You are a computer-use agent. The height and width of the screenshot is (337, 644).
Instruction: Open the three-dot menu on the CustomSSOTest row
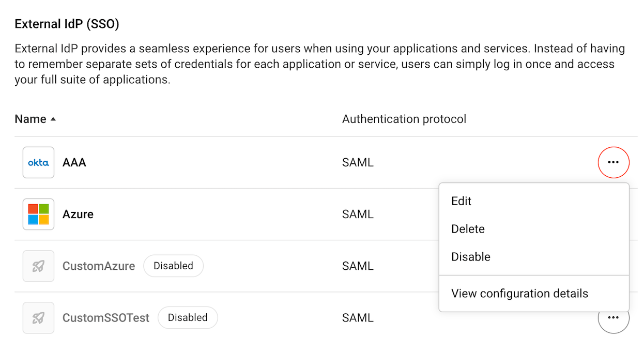614,317
